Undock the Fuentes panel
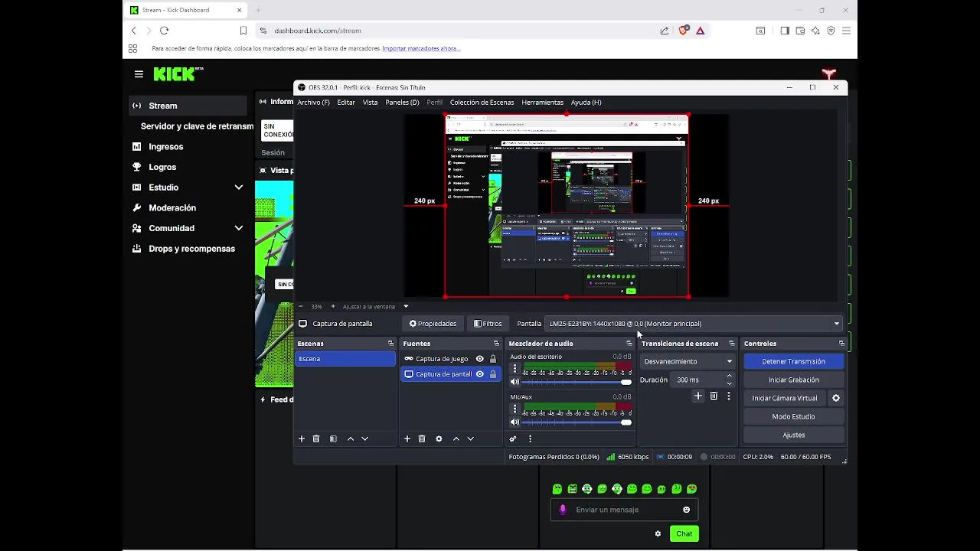980x551 pixels. (496, 344)
